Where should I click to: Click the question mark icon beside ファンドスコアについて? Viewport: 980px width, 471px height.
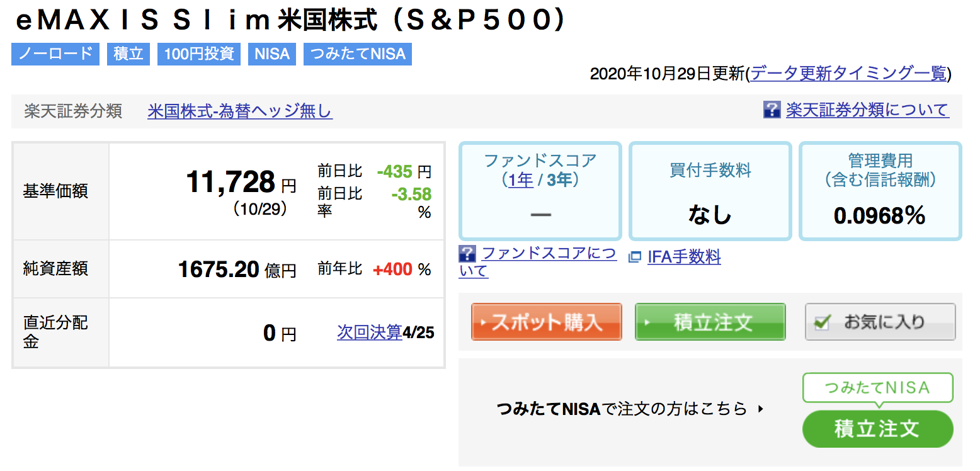[x=467, y=254]
